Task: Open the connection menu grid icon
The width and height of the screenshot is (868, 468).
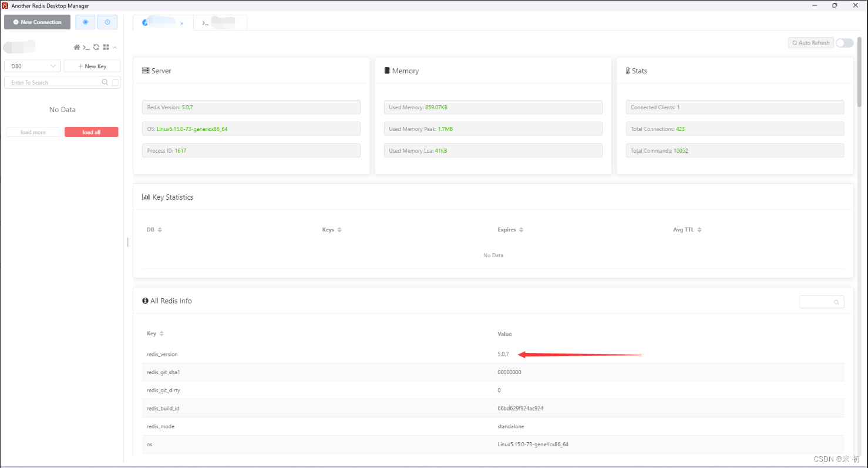Action: pos(106,47)
